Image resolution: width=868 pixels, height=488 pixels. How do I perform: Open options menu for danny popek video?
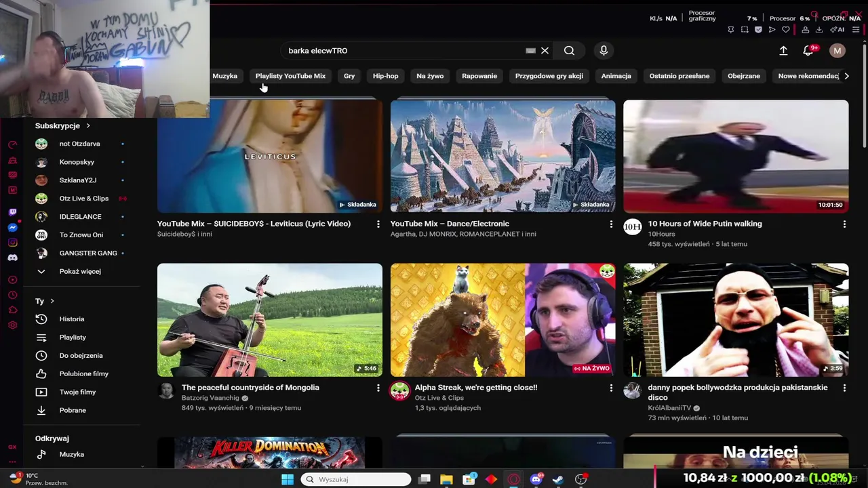844,388
